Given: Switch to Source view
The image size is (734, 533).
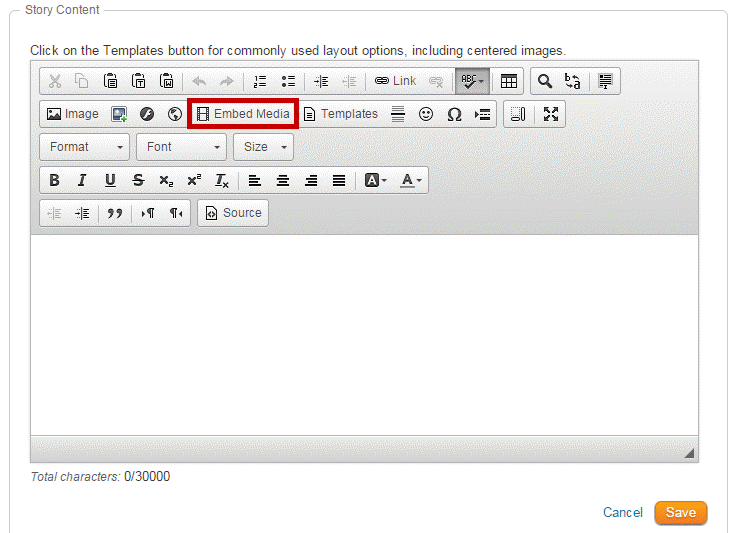Looking at the screenshot, I should click(233, 213).
